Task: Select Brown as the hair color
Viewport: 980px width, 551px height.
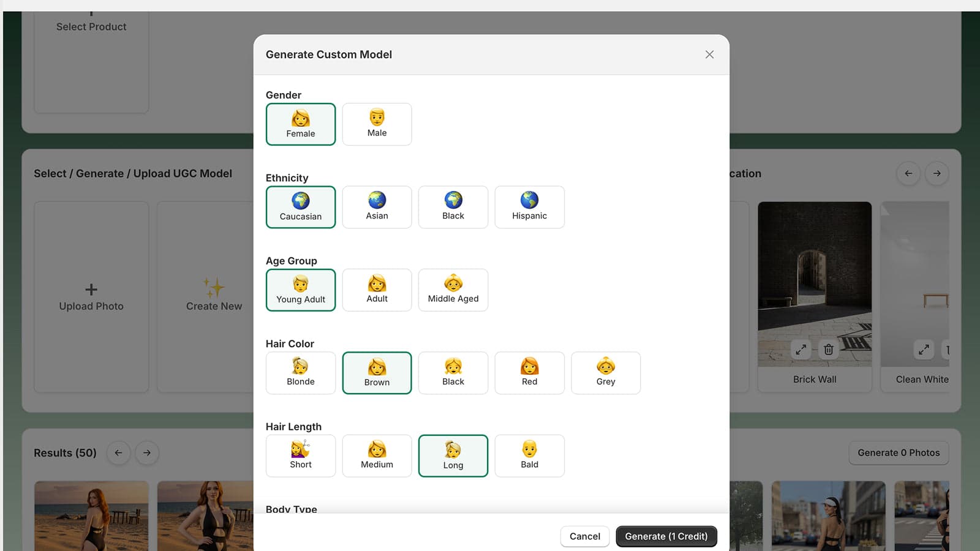Action: [x=377, y=373]
